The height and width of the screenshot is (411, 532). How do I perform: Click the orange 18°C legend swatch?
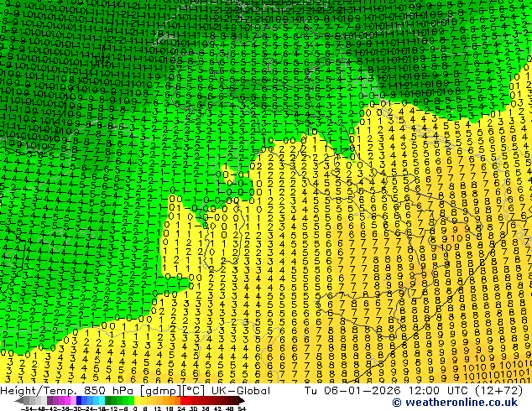(172, 400)
